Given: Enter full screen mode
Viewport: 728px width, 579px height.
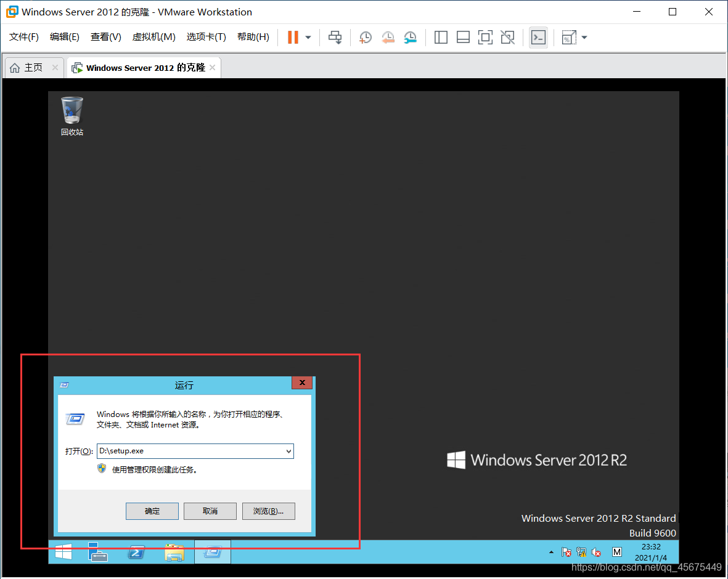Looking at the screenshot, I should pos(485,38).
